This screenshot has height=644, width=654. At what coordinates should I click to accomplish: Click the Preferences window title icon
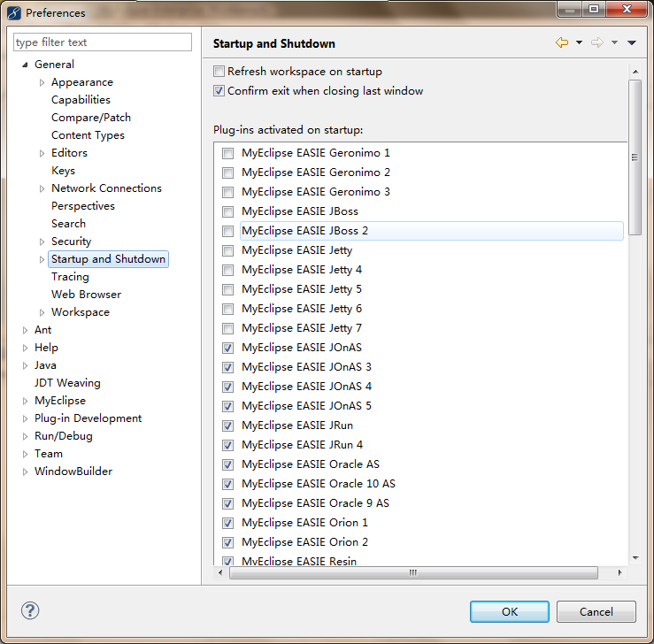(x=14, y=13)
